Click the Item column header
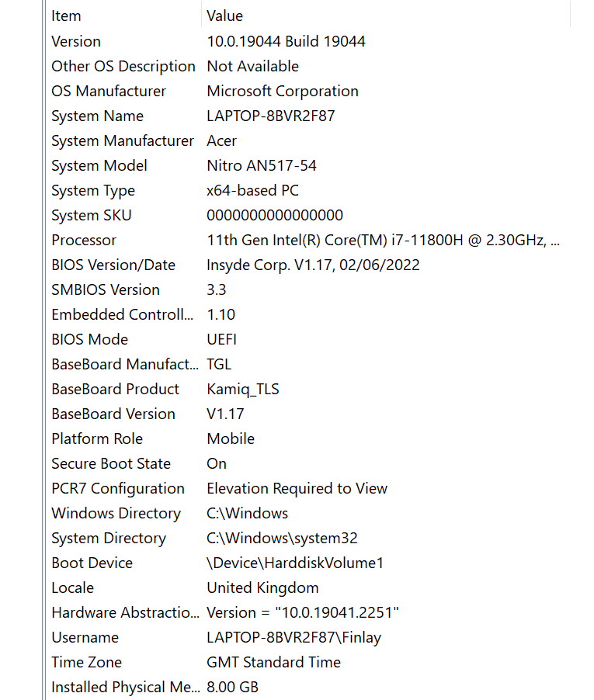This screenshot has width=594, height=700. (x=124, y=16)
